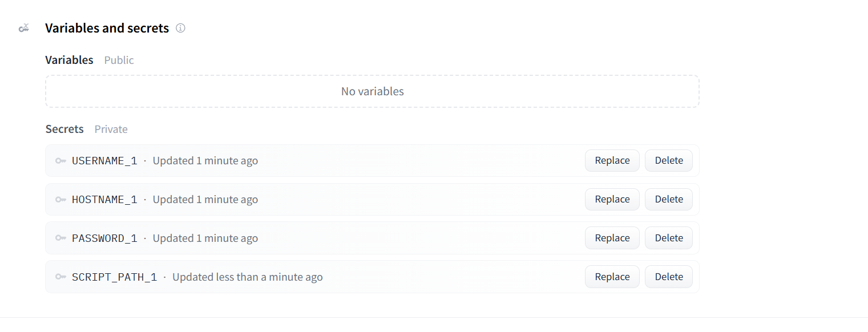Select the SCRIPT_PATH_1 secret name
The image size is (868, 332).
(x=114, y=277)
